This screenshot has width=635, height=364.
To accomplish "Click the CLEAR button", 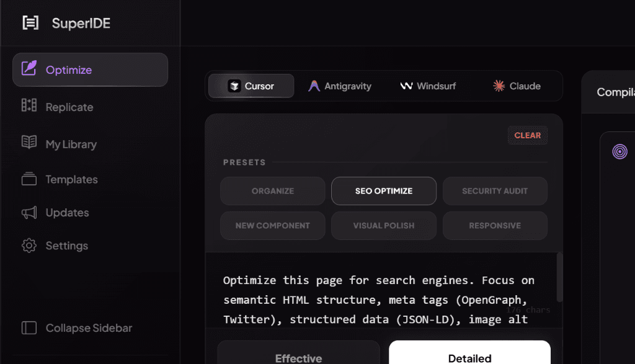I will [528, 135].
